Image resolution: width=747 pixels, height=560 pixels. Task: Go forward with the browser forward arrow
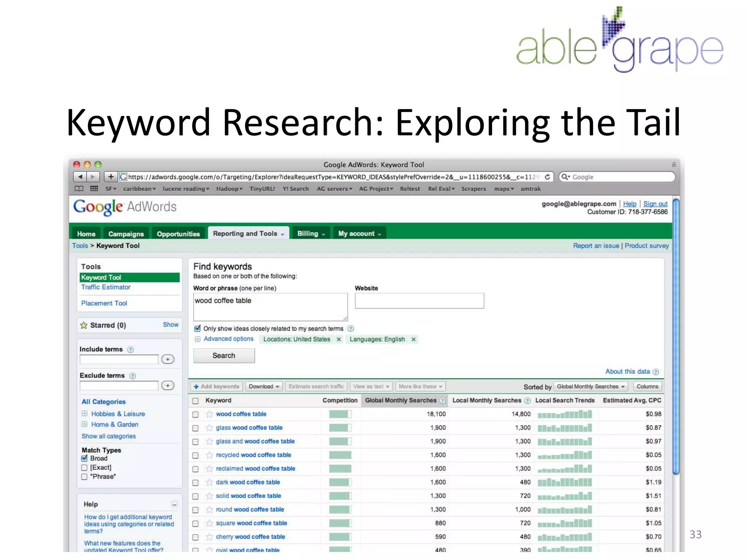93,177
